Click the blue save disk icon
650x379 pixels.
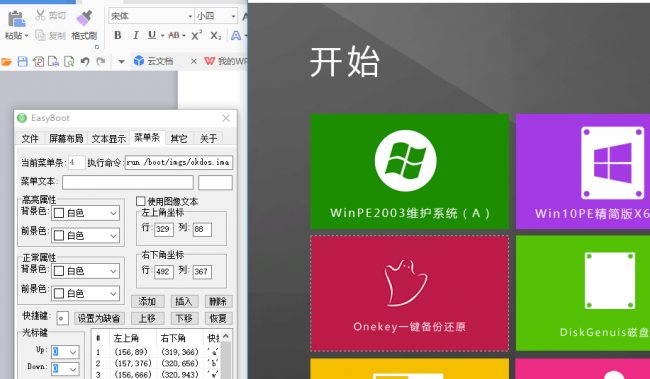[x=22, y=62]
